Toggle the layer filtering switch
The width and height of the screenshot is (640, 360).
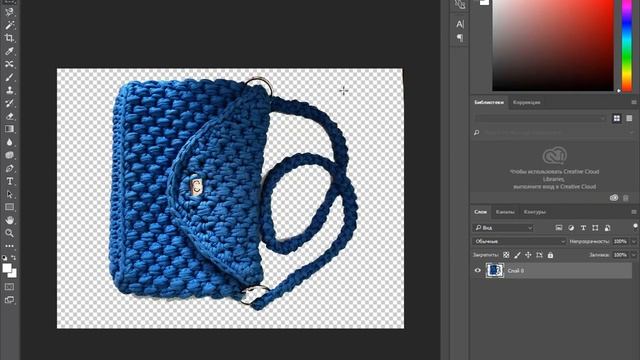(635, 226)
